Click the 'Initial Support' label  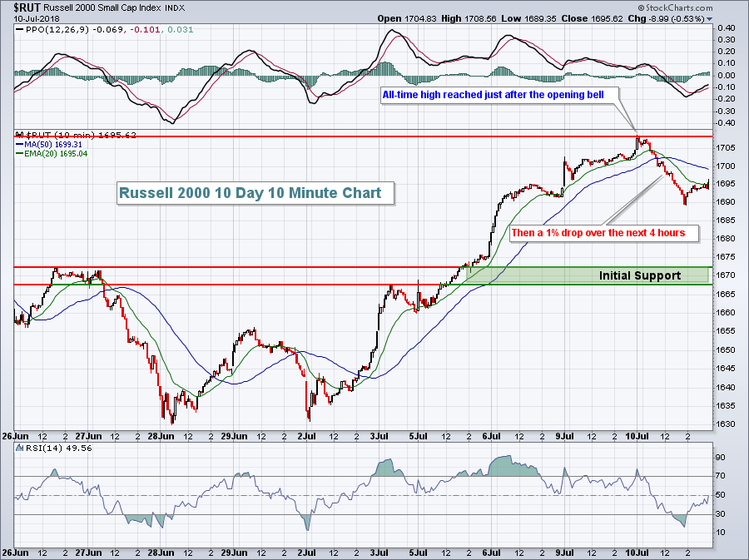[x=640, y=275]
